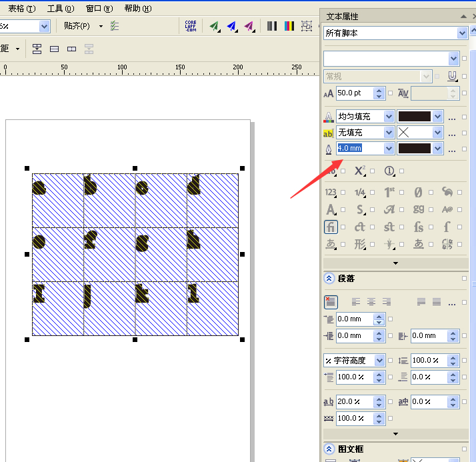Click the black bars toolbar icon
Screen dimensions: 476x462
[272, 26]
